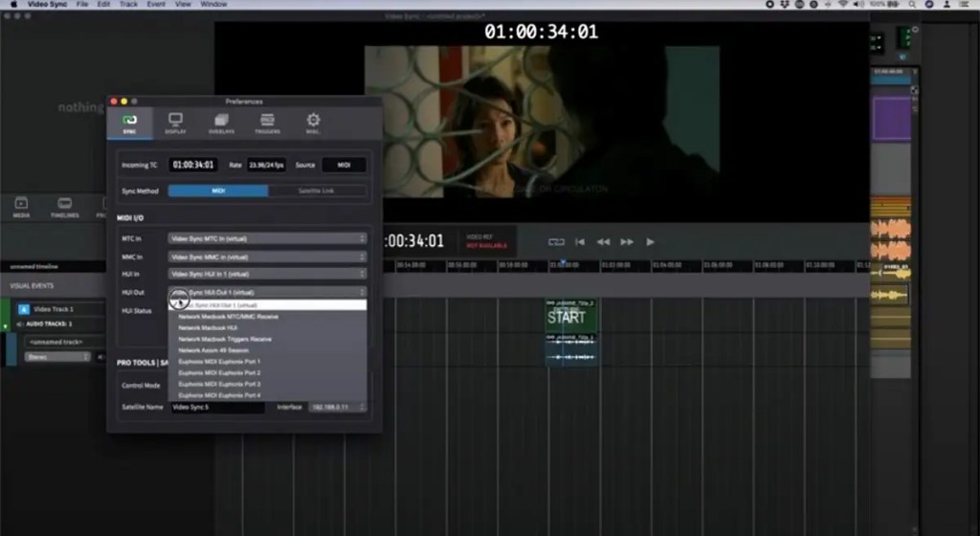Viewport: 980px width, 536px height.
Task: Select MIDI as the sync method
Action: click(x=218, y=190)
